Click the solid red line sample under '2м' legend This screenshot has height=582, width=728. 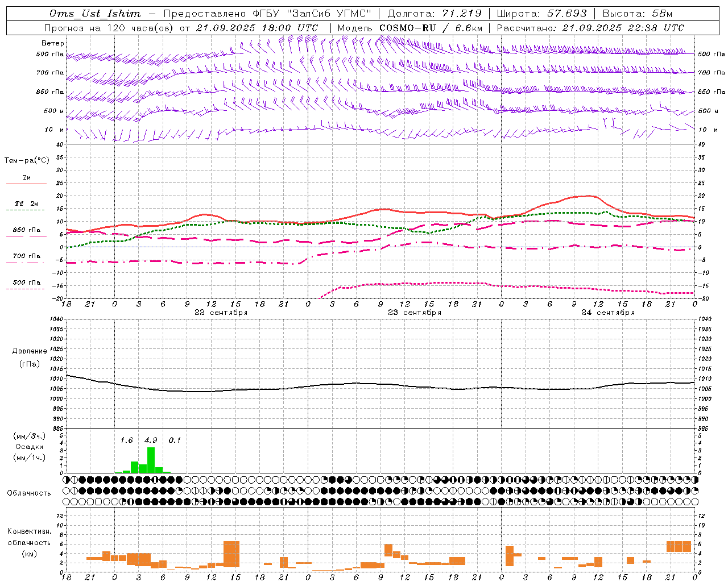pyautogui.click(x=26, y=184)
